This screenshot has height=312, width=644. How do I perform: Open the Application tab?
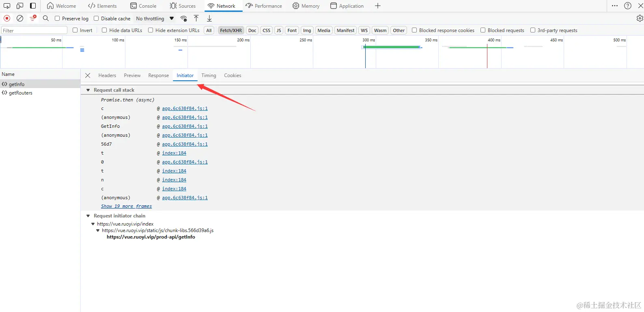[x=347, y=6]
